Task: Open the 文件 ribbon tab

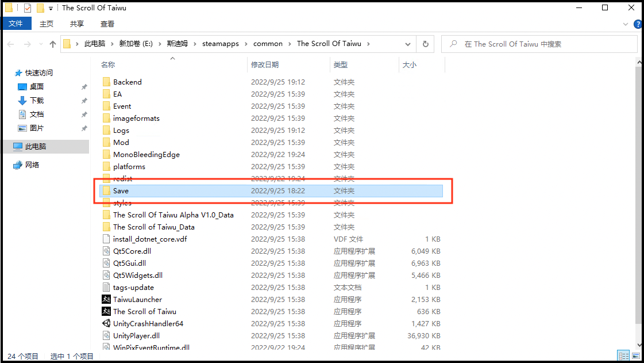Action: click(x=16, y=24)
